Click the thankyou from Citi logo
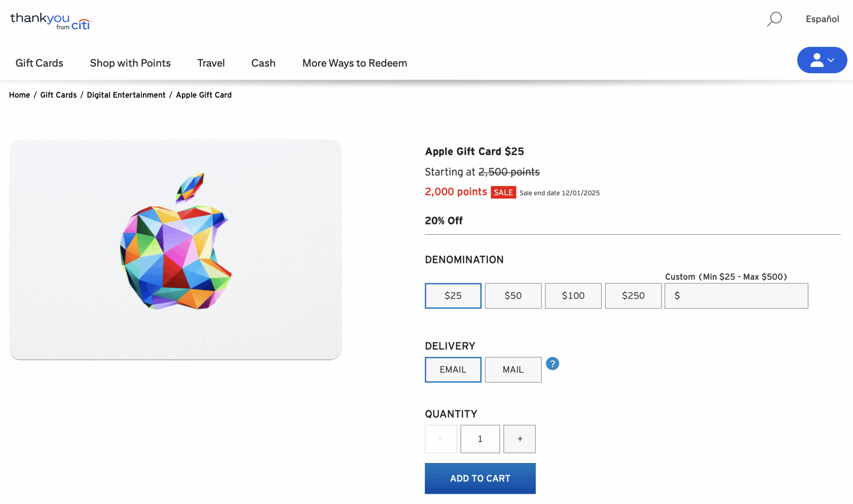853x504 pixels. [51, 21]
